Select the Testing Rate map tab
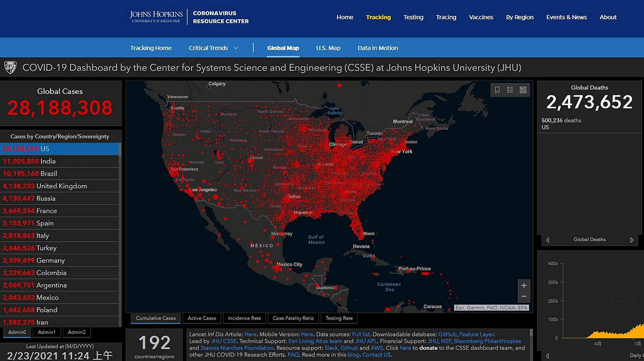The width and height of the screenshot is (644, 361). pyautogui.click(x=339, y=318)
